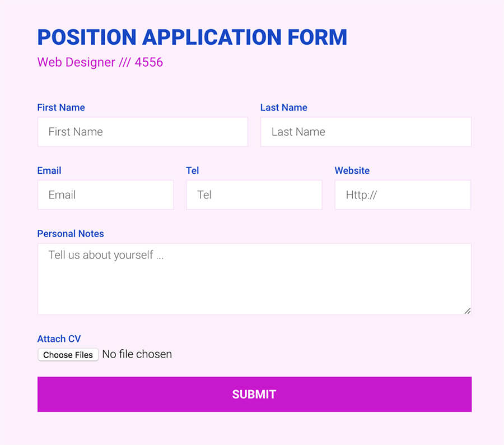Click the 'Email' field label
The image size is (504, 445).
[x=49, y=170]
